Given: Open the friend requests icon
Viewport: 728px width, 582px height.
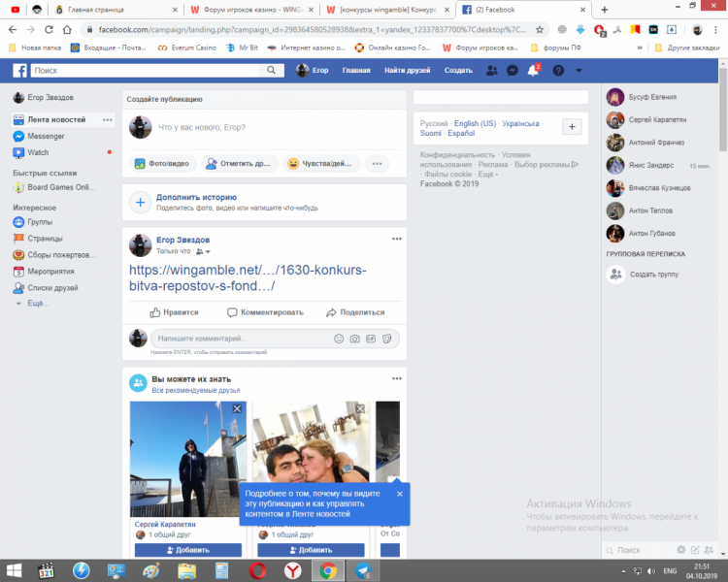Looking at the screenshot, I should pyautogui.click(x=492, y=71).
